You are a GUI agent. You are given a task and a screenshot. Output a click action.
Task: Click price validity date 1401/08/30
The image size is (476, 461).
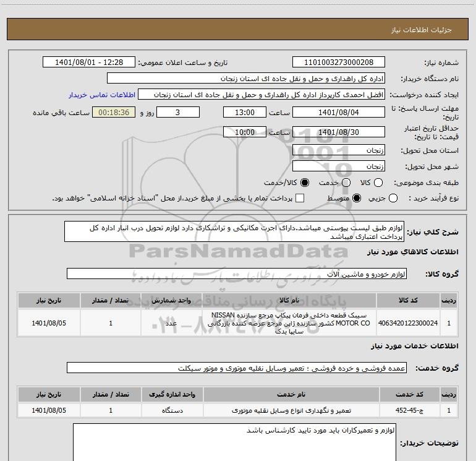pyautogui.click(x=339, y=132)
